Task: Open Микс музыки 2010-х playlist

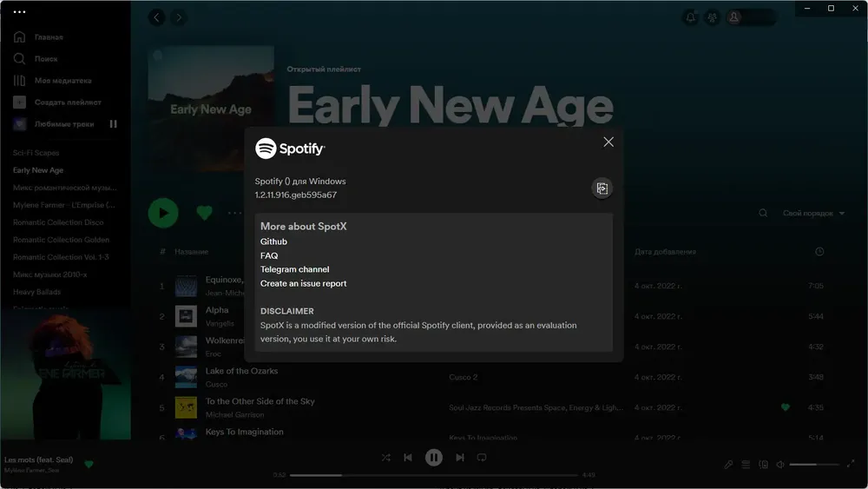Action: pyautogui.click(x=49, y=274)
